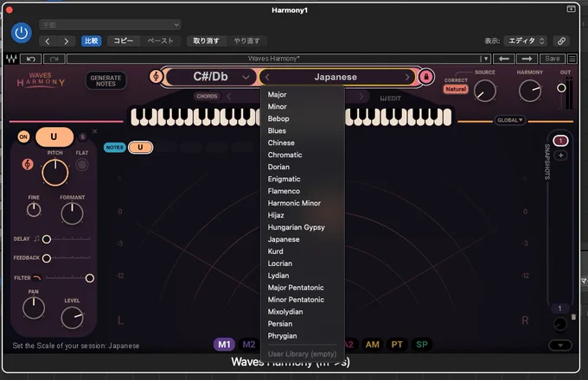
Task: Click the Pan knob
Action: coord(34,307)
